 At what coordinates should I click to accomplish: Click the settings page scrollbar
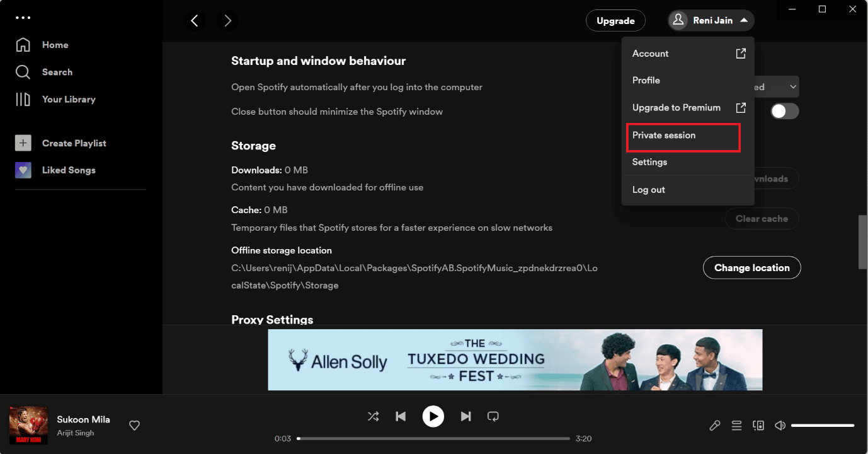(x=863, y=242)
